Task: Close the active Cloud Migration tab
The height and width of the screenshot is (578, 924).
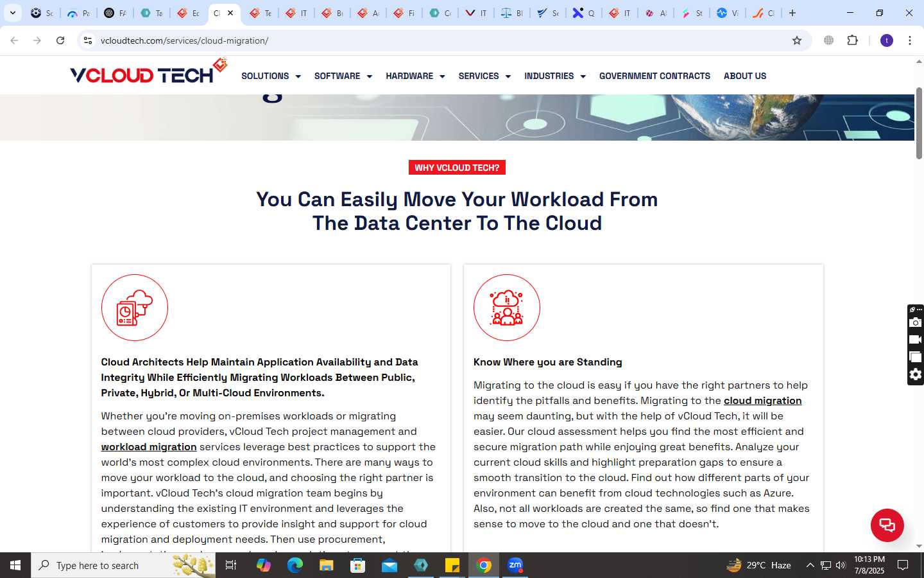Action: 230,13
